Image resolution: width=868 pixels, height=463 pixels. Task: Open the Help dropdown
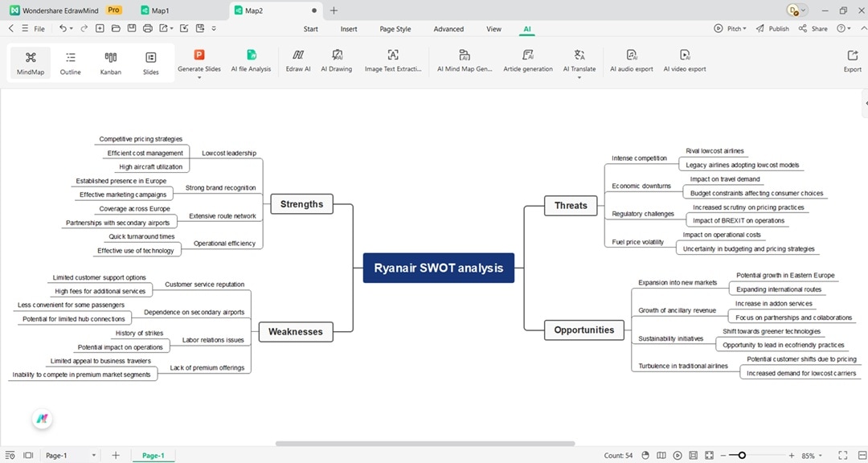pos(844,28)
